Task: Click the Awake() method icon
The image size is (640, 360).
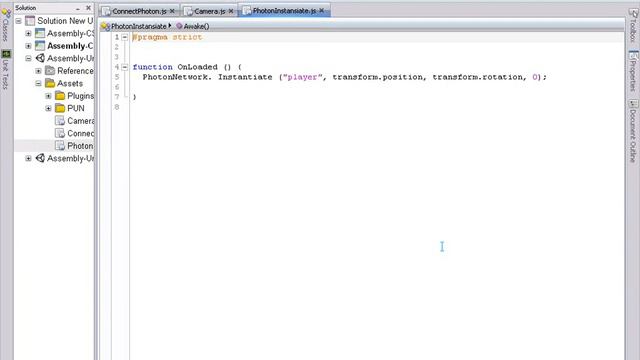Action: (179, 26)
